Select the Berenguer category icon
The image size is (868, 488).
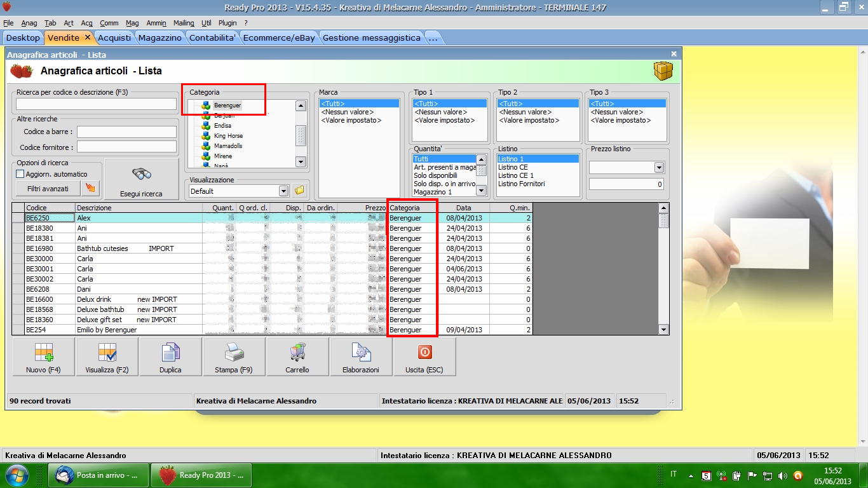(206, 105)
